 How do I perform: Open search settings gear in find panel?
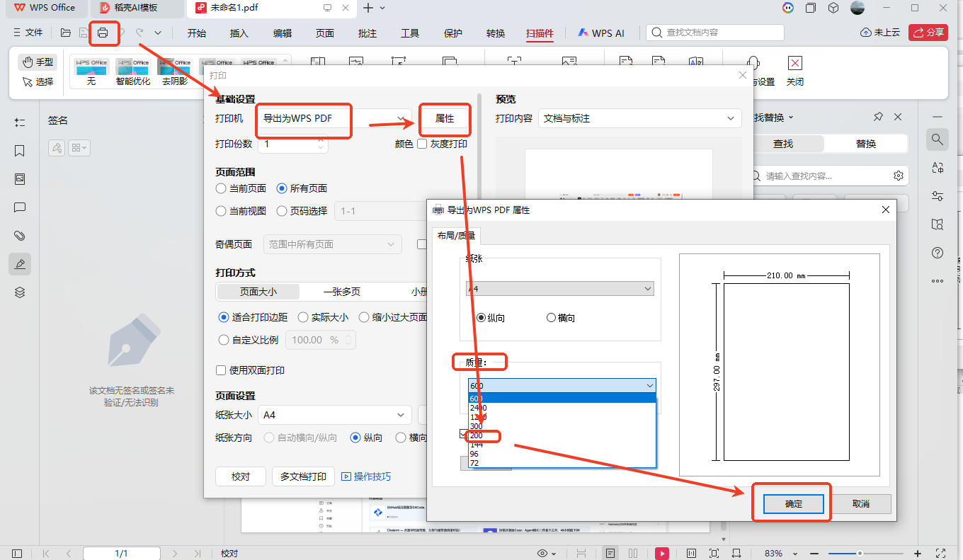click(899, 176)
